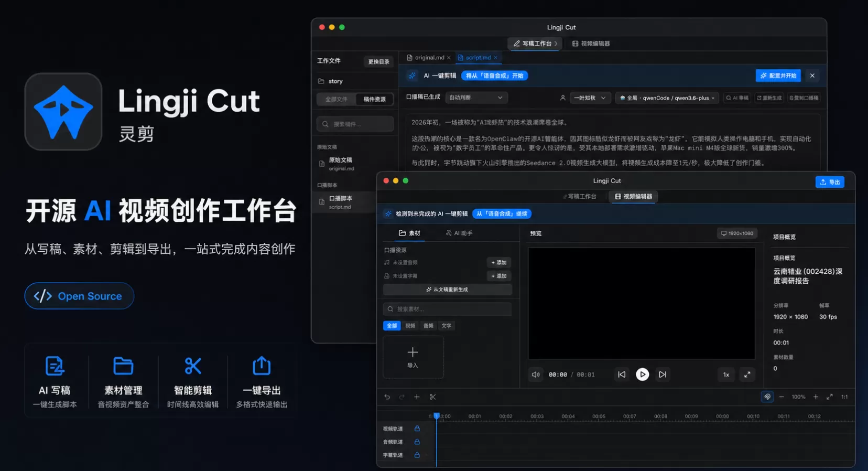868x471 pixels.
Task: Click the Open Source badge button
Action: [79, 296]
